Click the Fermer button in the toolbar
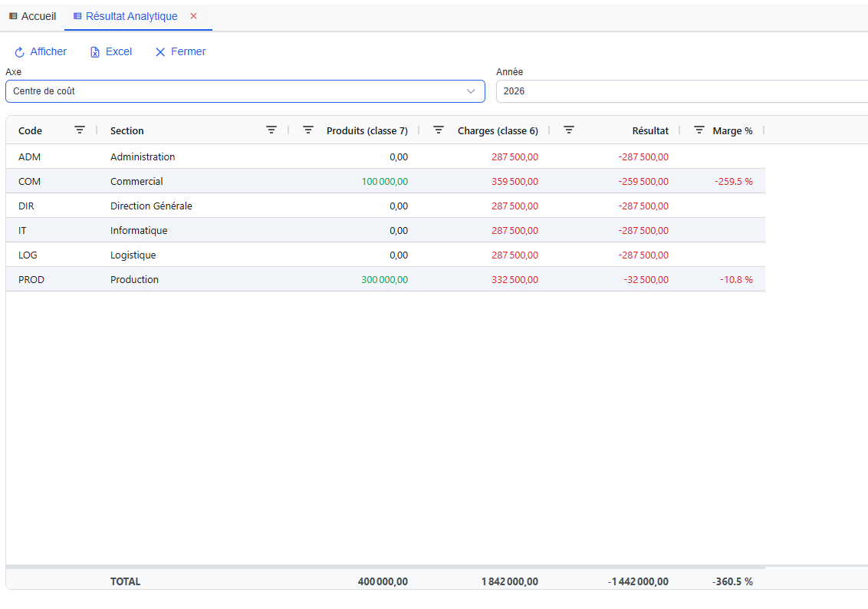Image resolution: width=868 pixels, height=609 pixels. point(180,52)
